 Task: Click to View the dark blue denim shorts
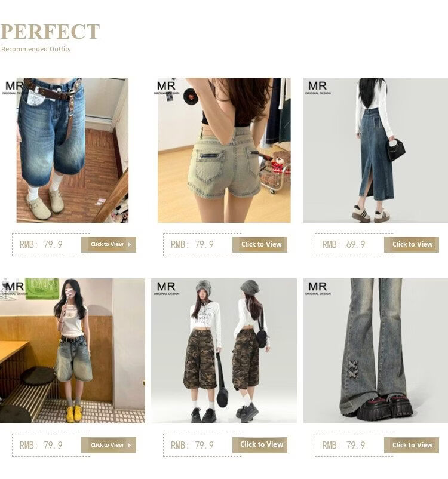pyautogui.click(x=109, y=244)
